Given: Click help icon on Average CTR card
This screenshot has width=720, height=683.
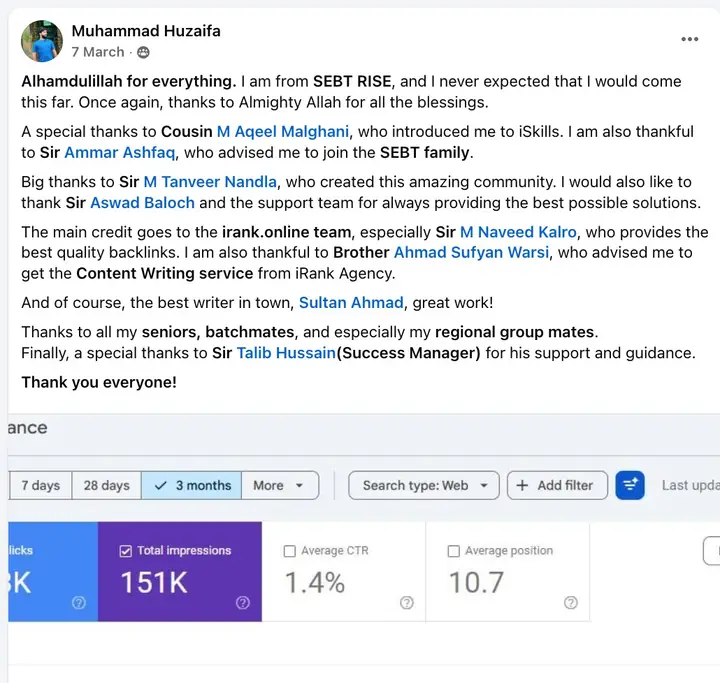Looking at the screenshot, I should [x=407, y=603].
